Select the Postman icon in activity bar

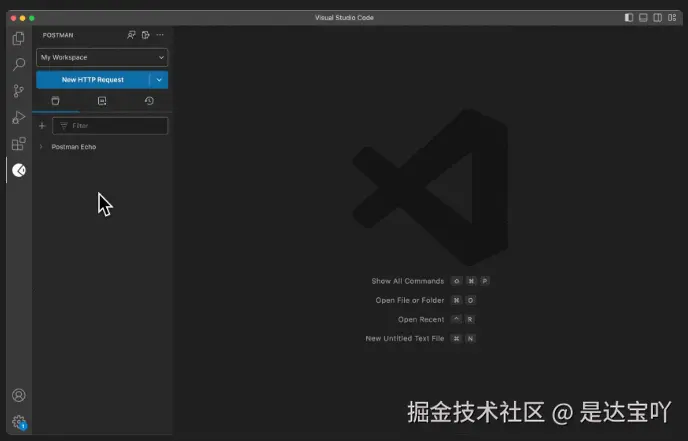coord(19,170)
